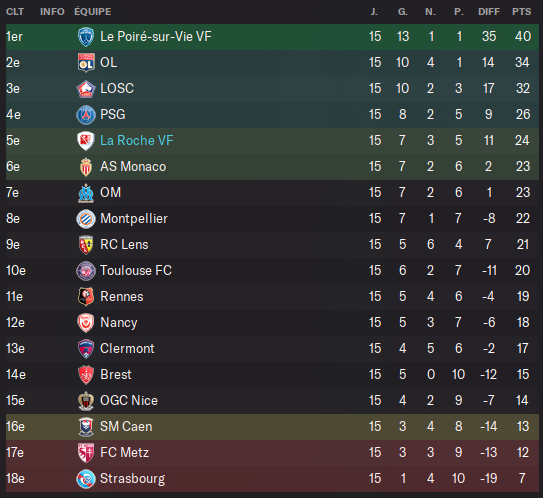This screenshot has height=498, width=543.
Task: Click the CLT ranking column header
Action: [x=15, y=12]
